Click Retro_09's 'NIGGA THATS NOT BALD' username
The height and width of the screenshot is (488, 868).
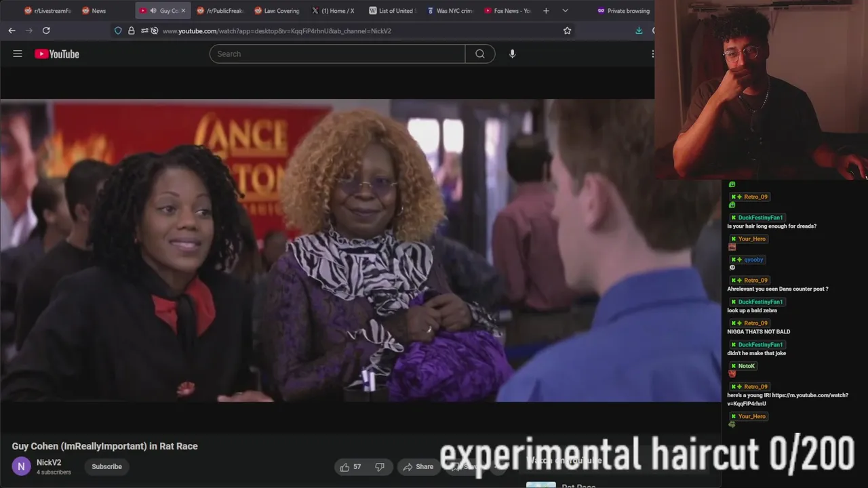tap(755, 323)
